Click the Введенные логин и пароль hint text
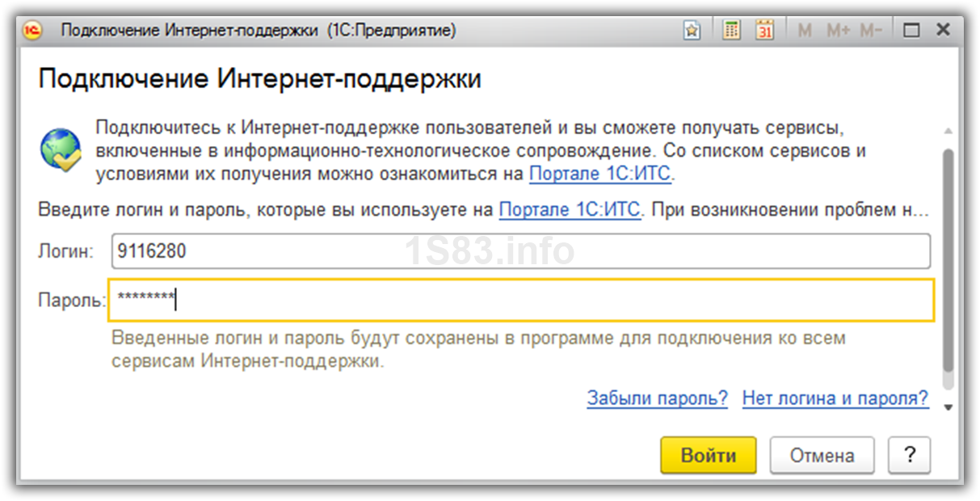This screenshot has width=980, height=501. coord(478,349)
